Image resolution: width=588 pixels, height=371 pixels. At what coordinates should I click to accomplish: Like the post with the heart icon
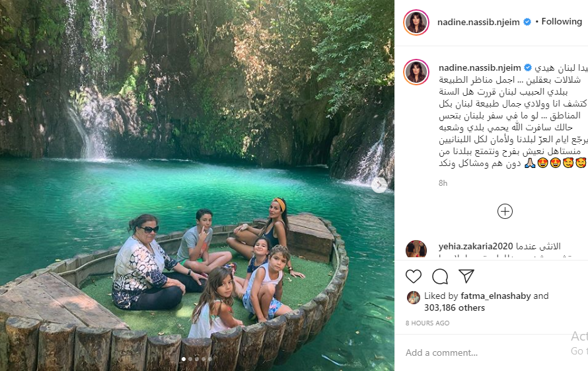pos(413,276)
